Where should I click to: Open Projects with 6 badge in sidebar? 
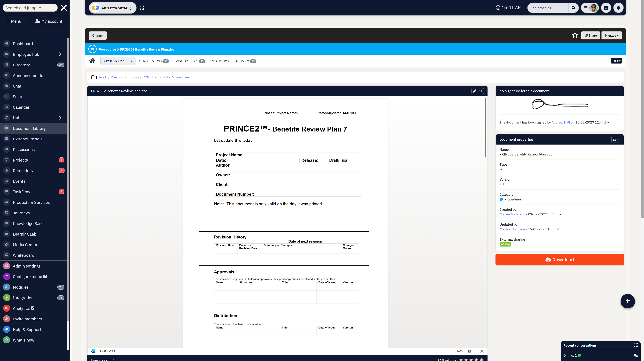[33, 160]
